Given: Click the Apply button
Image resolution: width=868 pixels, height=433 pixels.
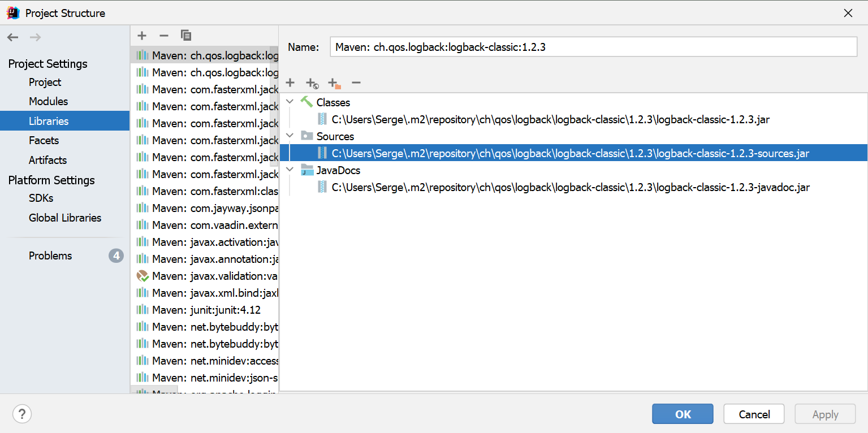Looking at the screenshot, I should click(x=825, y=414).
